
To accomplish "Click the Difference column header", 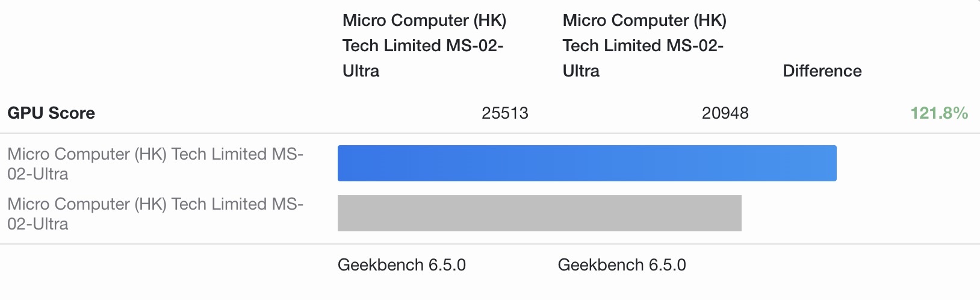I will [822, 71].
